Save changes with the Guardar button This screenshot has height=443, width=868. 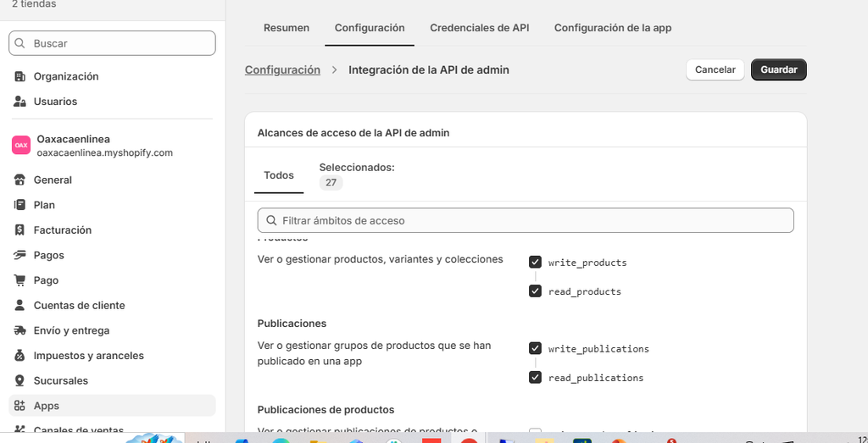(779, 69)
